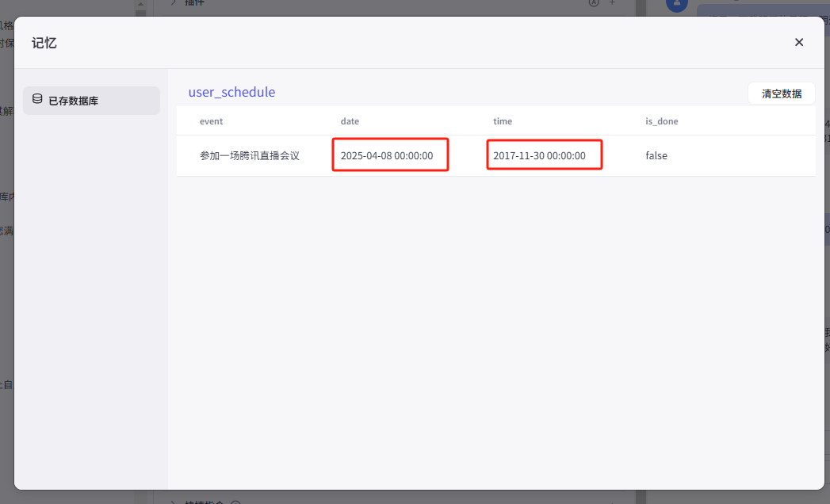Select the 2017-11-30 00:00:00 time cell

pos(539,156)
